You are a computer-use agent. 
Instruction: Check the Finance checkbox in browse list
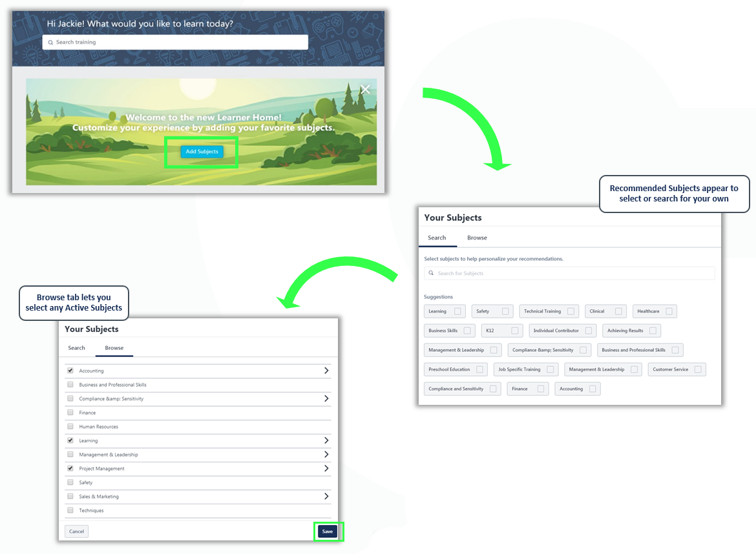click(x=70, y=413)
